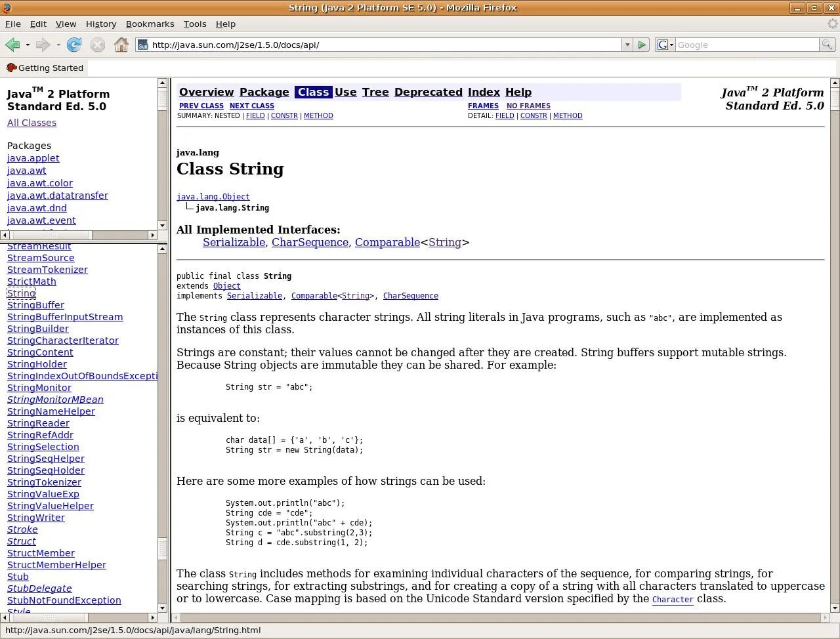Screen dimensions: 840x639
Task: Open the File menu
Action: pyautogui.click(x=13, y=24)
